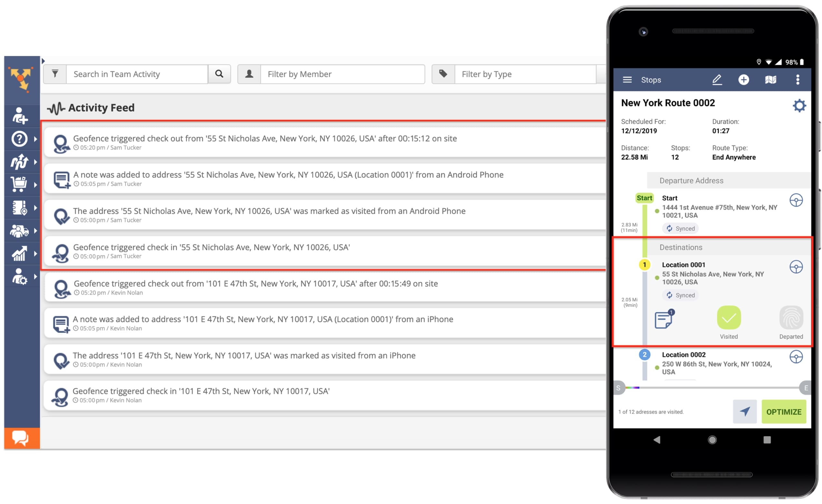Open geofence check in 101 E 47th St entry

coord(325,395)
